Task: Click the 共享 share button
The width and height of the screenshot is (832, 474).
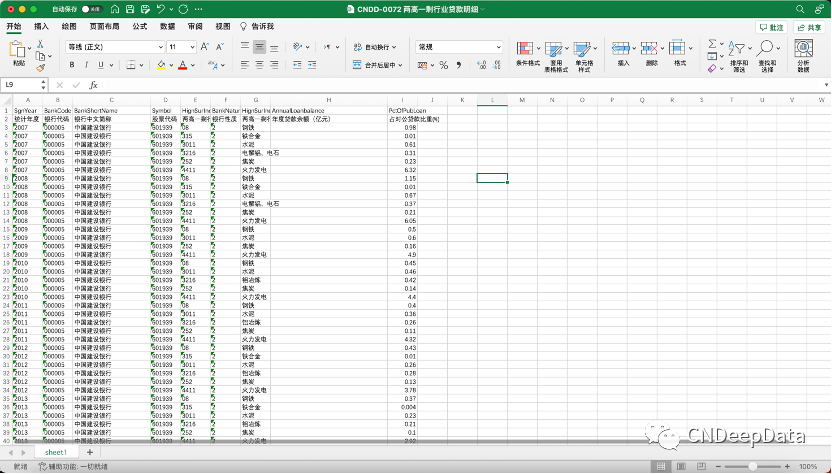Action: click(x=809, y=27)
